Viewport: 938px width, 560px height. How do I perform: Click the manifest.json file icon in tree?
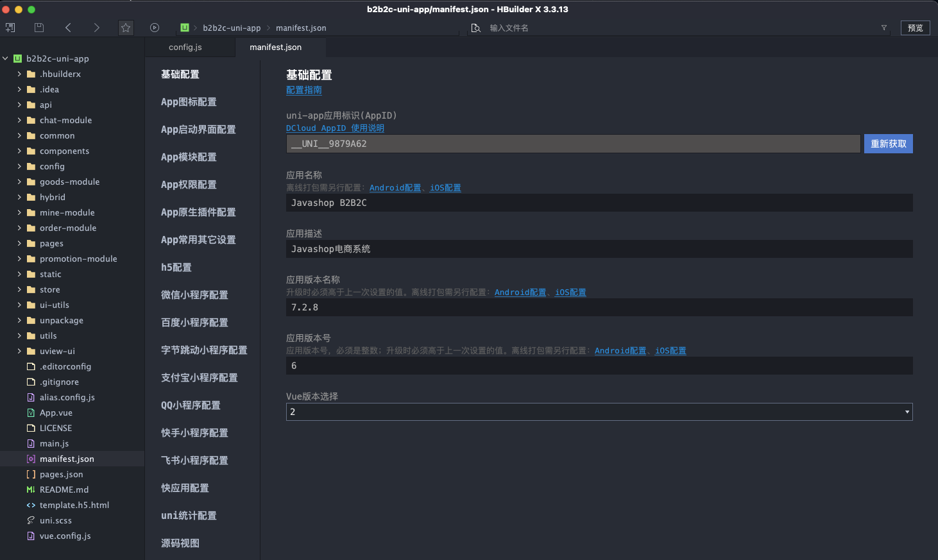coord(31,459)
